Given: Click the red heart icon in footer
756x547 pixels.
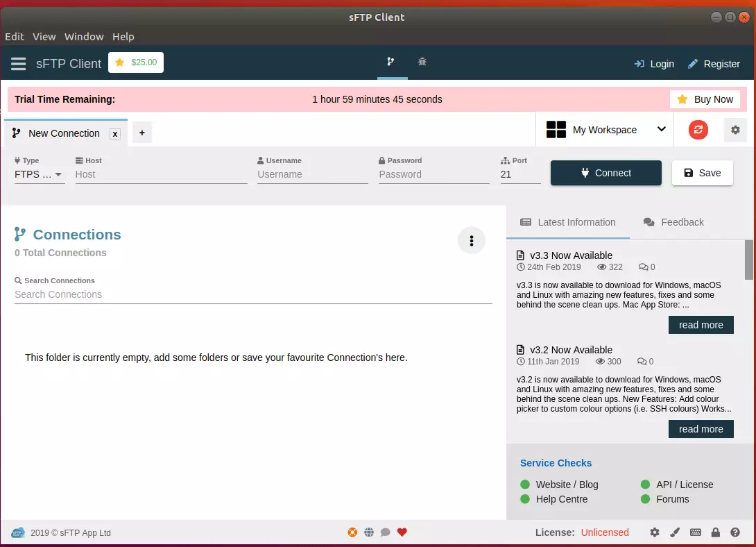Looking at the screenshot, I should coord(402,532).
